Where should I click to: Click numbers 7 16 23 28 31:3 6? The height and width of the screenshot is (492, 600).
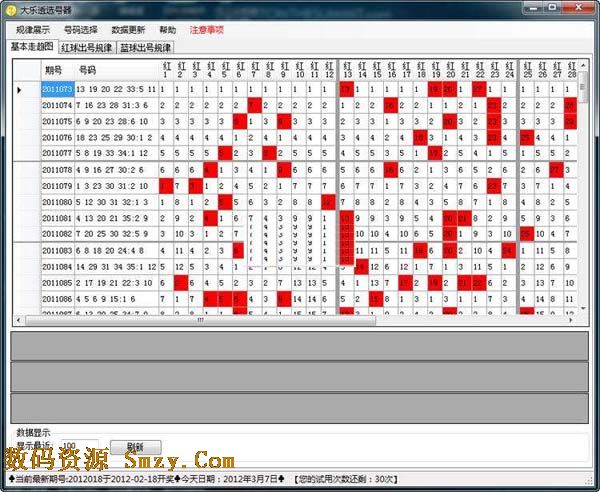click(112, 105)
